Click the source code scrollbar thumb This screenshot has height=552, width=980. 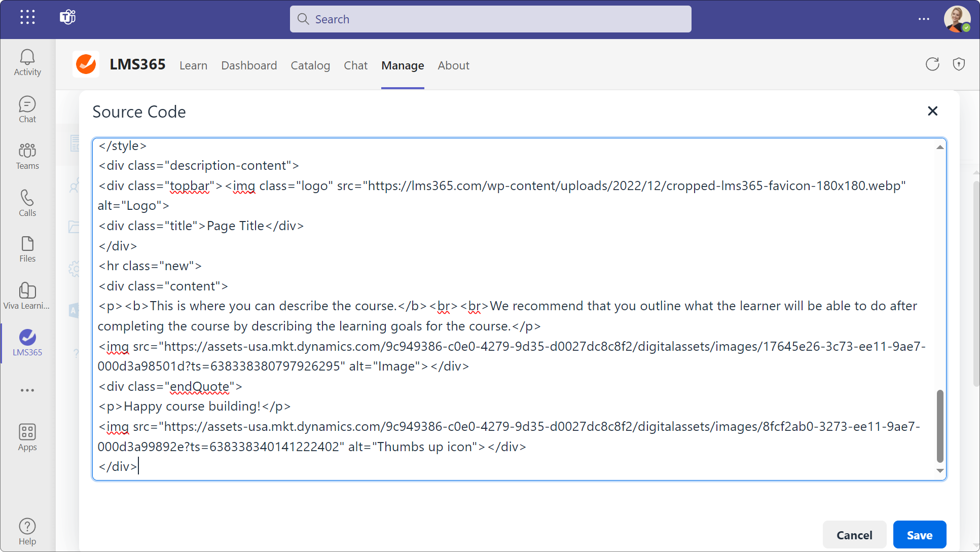[940, 426]
